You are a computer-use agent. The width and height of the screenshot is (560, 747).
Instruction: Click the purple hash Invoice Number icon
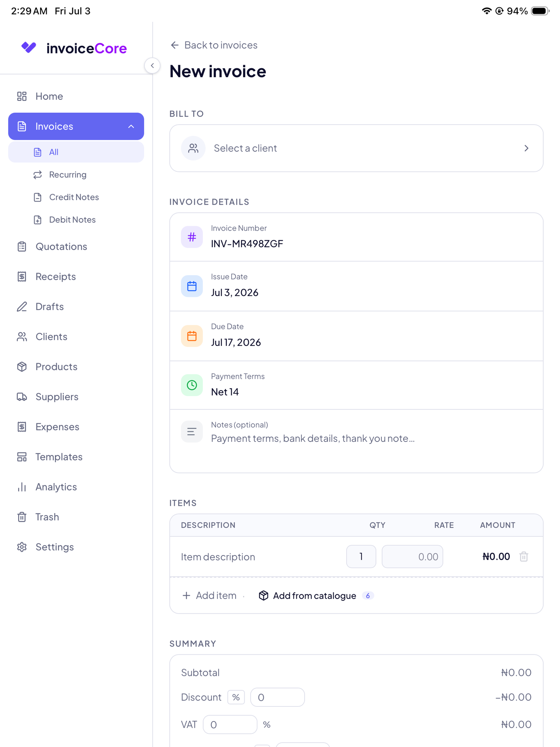click(192, 237)
